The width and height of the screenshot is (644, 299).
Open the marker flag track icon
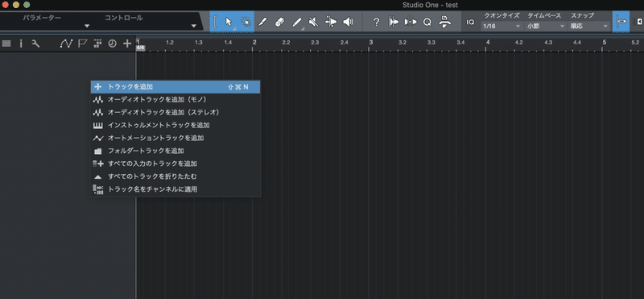(82, 44)
